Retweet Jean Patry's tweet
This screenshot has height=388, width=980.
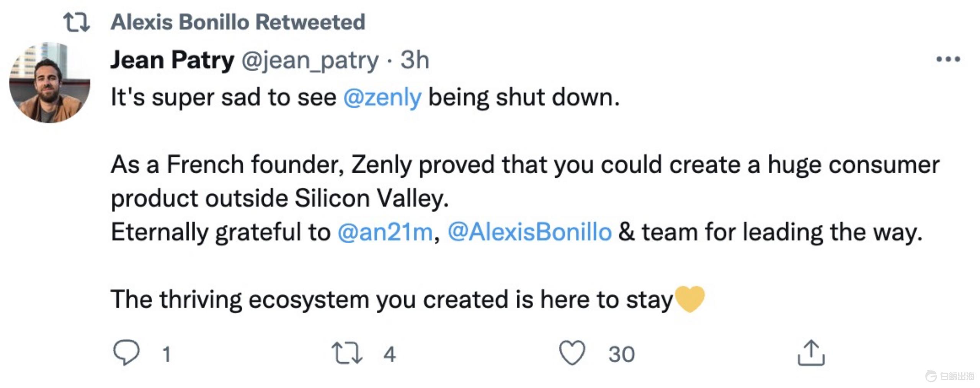pyautogui.click(x=347, y=353)
